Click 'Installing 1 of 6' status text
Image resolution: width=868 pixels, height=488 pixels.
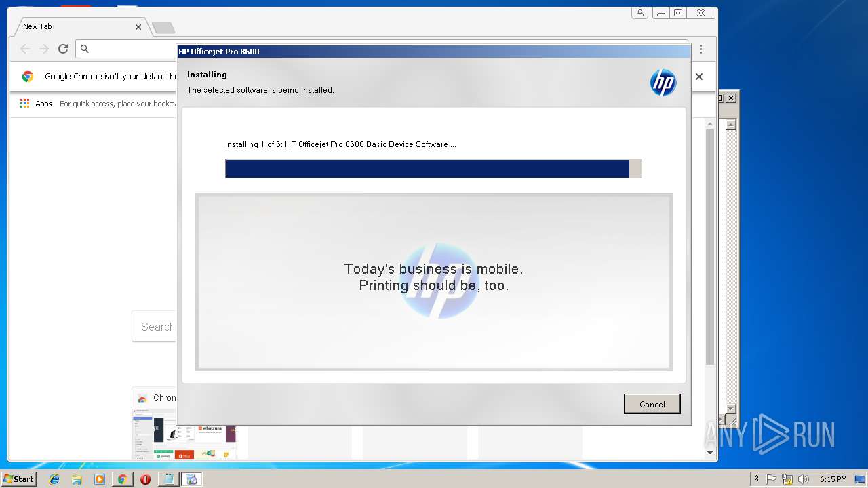pos(340,144)
